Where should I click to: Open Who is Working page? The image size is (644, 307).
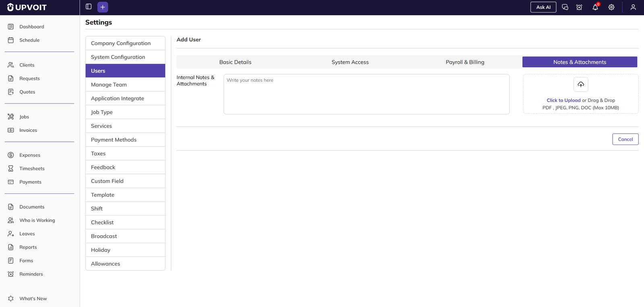(37, 220)
